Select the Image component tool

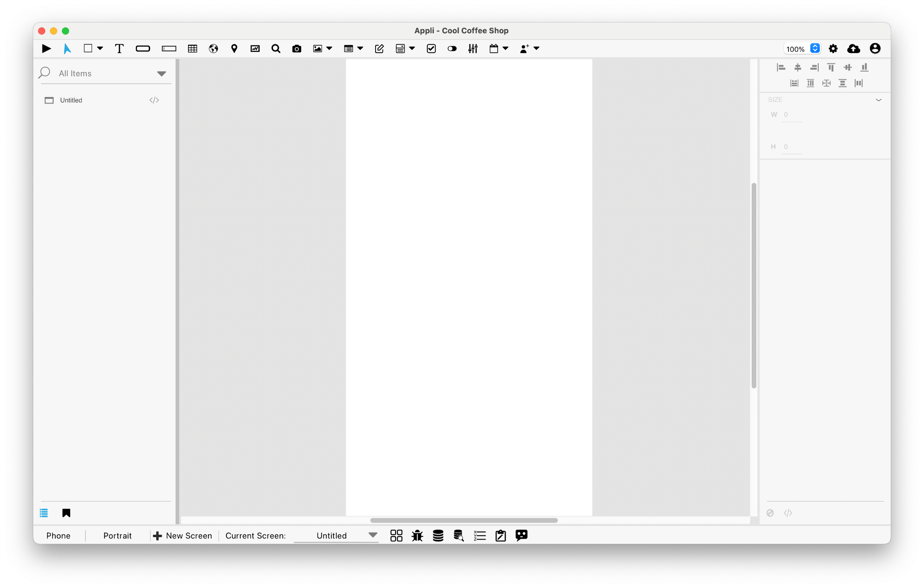tap(317, 49)
